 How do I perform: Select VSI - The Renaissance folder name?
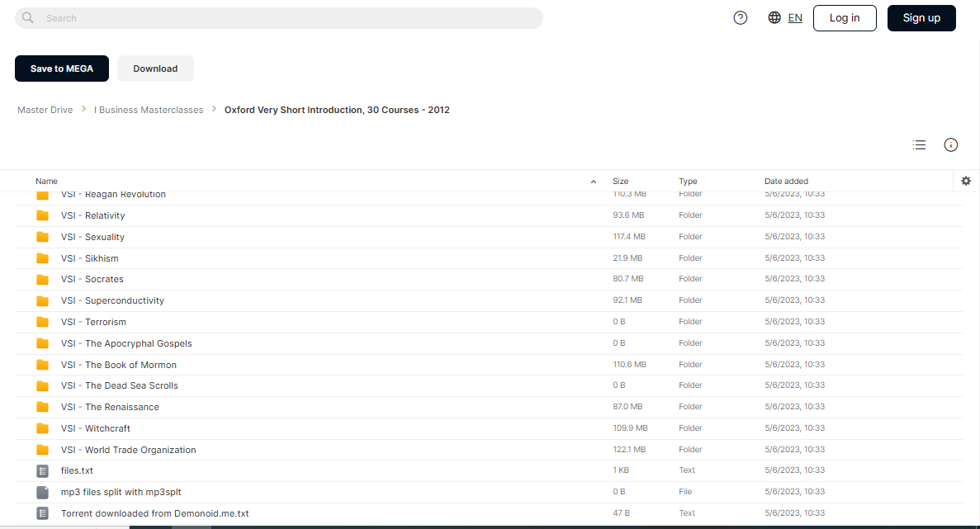click(110, 407)
